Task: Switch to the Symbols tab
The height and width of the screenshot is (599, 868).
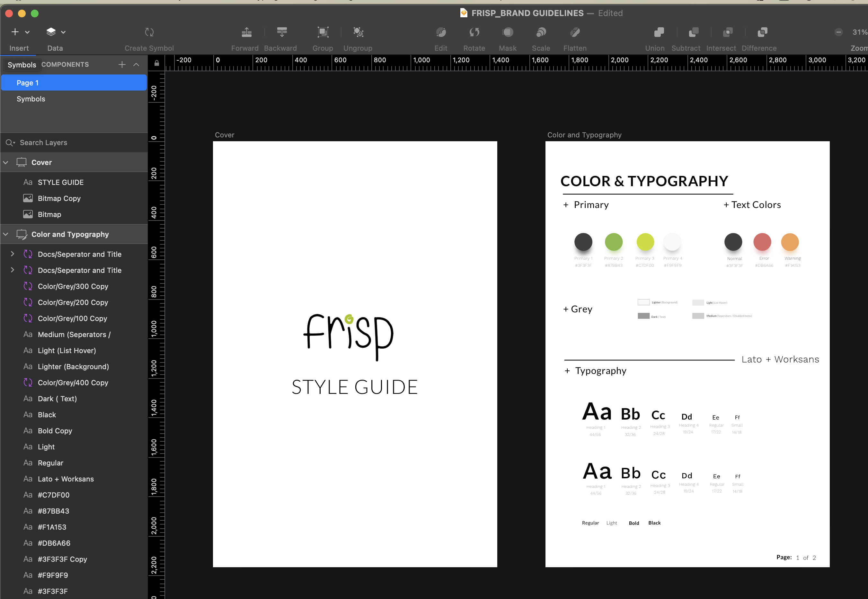Action: (x=22, y=65)
